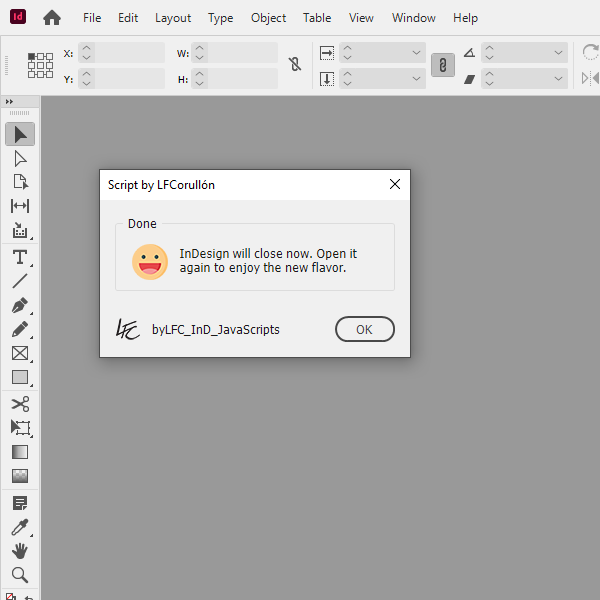The width and height of the screenshot is (600, 600).
Task: Select the Selection tool
Action: tap(20, 134)
